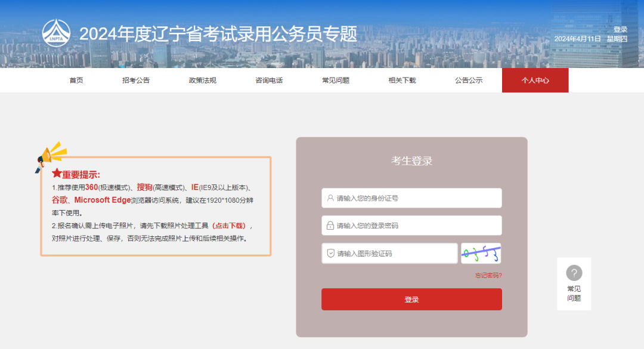Click the LNPTA logo in the header
Screen dimensions: 644x349
pos(56,33)
